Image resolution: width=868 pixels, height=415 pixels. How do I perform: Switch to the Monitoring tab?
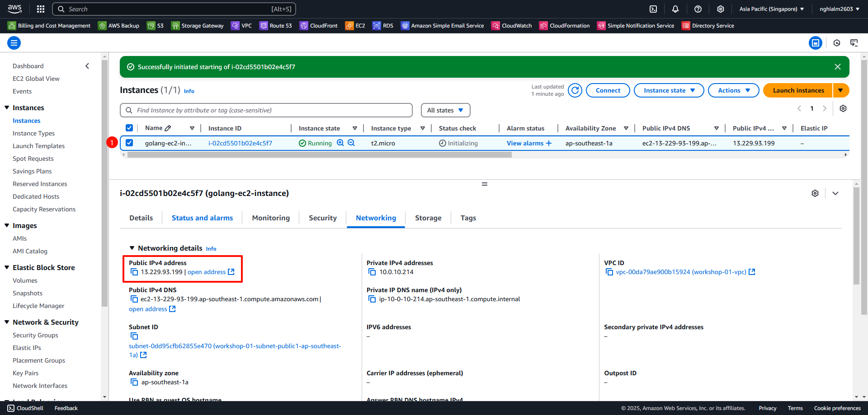(271, 218)
